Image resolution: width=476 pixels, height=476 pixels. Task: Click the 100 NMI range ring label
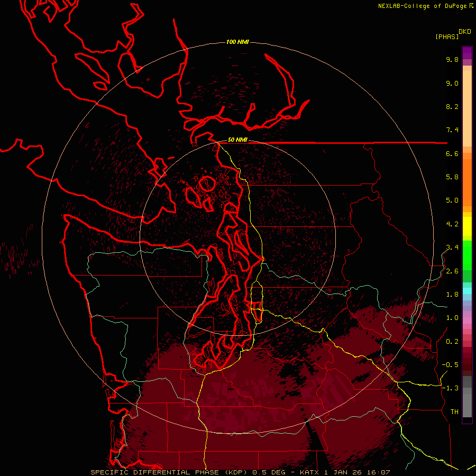click(x=237, y=42)
